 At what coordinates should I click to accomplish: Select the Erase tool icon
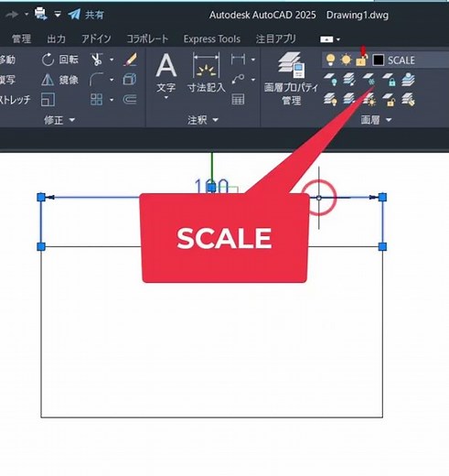130,59
